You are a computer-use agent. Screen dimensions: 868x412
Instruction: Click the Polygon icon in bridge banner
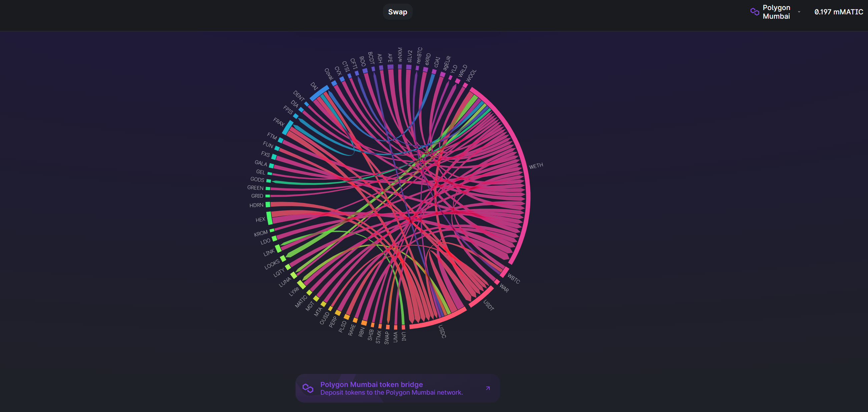pos(308,388)
